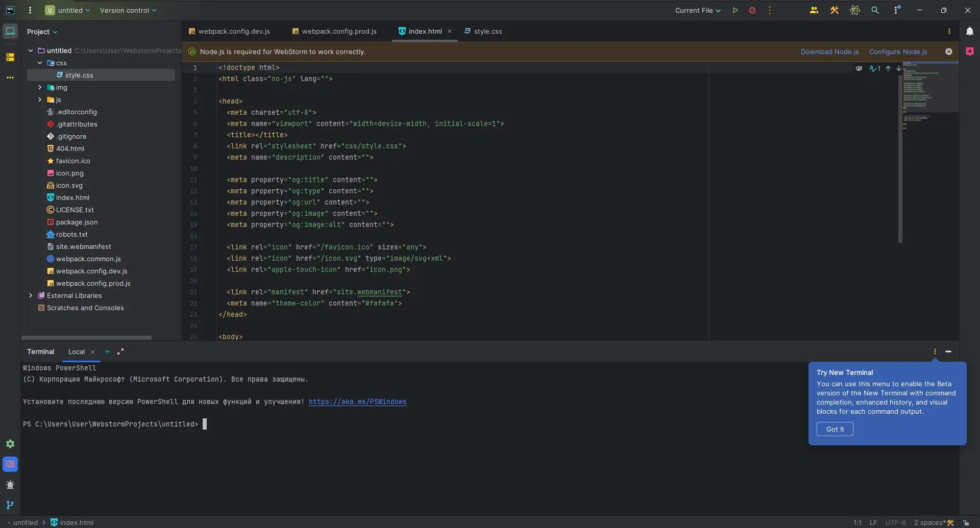
Task: Open the Problems tool window icon
Action: [x=10, y=485]
